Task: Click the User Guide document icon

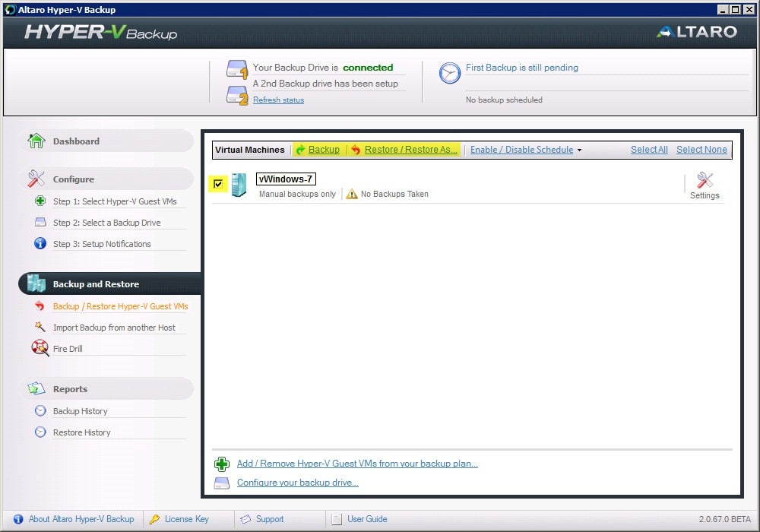Action: coord(337,519)
